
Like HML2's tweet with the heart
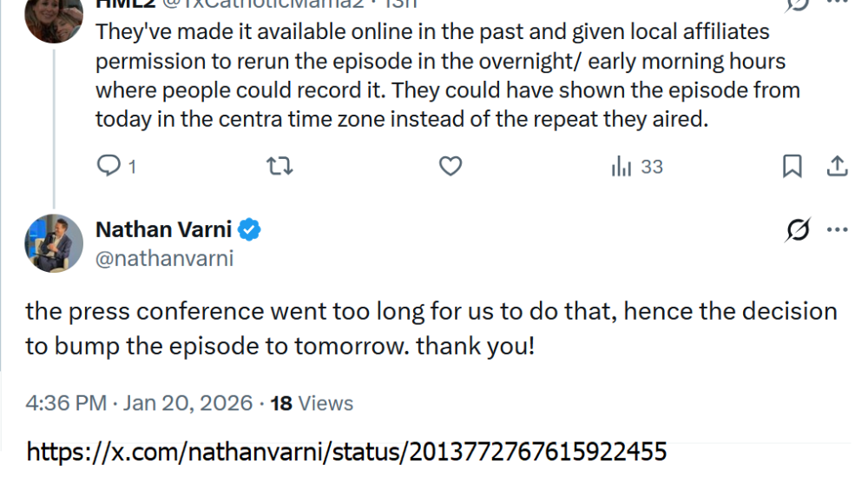[x=450, y=166]
